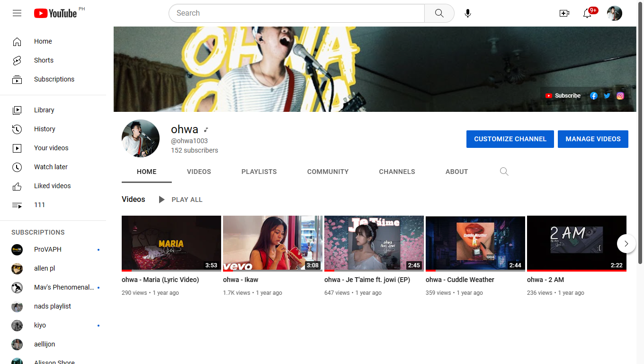Click the Ikaw video thumbnail

pyautogui.click(x=273, y=244)
